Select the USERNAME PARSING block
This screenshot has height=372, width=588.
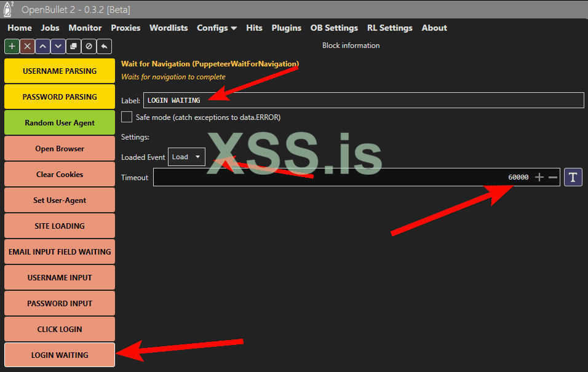tap(60, 71)
